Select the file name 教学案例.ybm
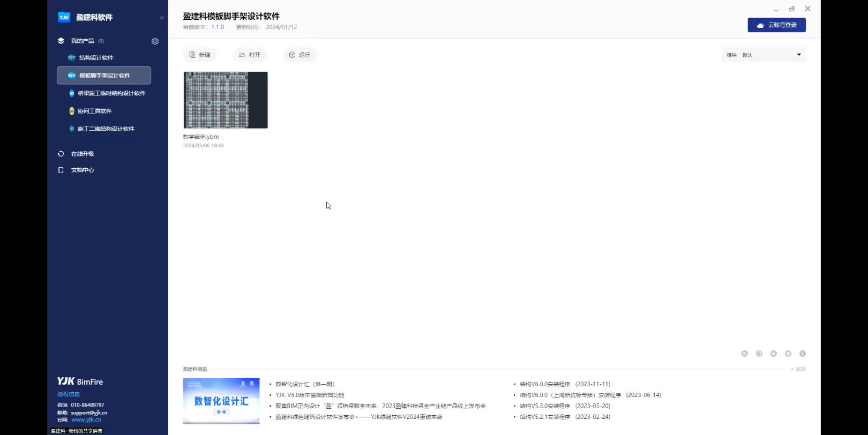The width and height of the screenshot is (868, 435). (x=201, y=137)
